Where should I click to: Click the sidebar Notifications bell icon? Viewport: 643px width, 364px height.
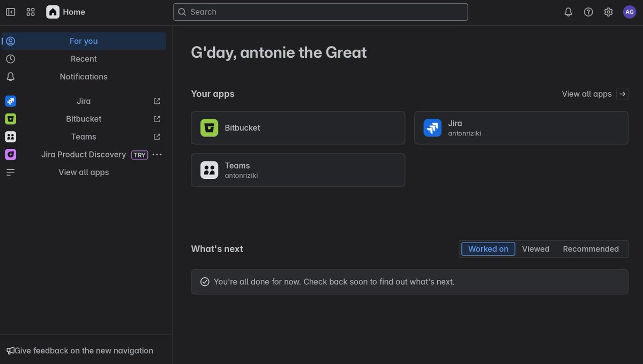click(x=11, y=77)
